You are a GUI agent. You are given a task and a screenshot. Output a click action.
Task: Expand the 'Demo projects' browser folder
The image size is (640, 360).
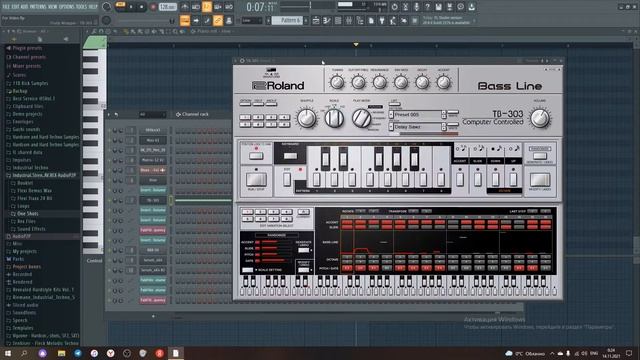click(27, 114)
